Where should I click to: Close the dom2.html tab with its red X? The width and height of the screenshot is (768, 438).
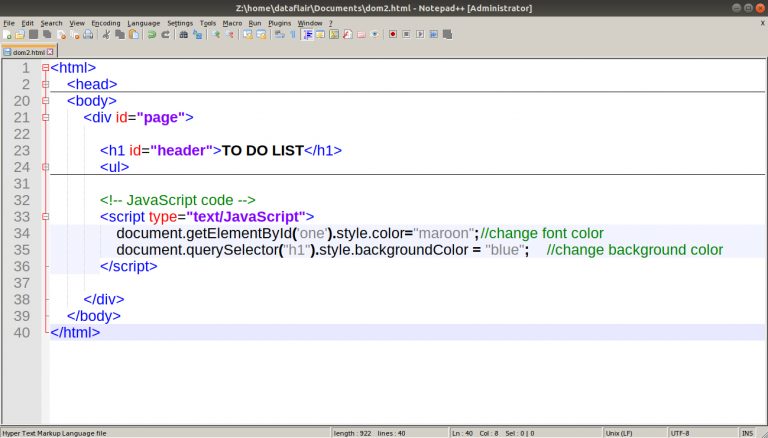coord(50,51)
